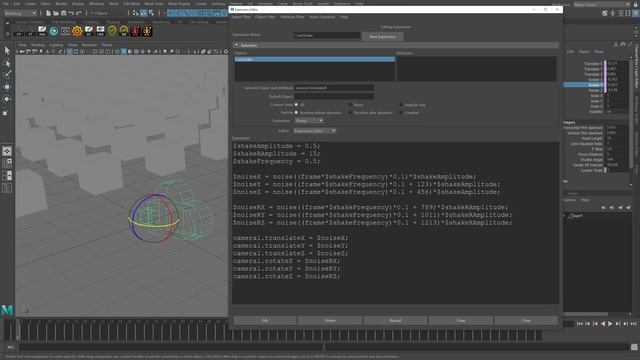Viewport: 640px width, 360px height.
Task: Select Convert Units All radio button
Action: (x=296, y=105)
